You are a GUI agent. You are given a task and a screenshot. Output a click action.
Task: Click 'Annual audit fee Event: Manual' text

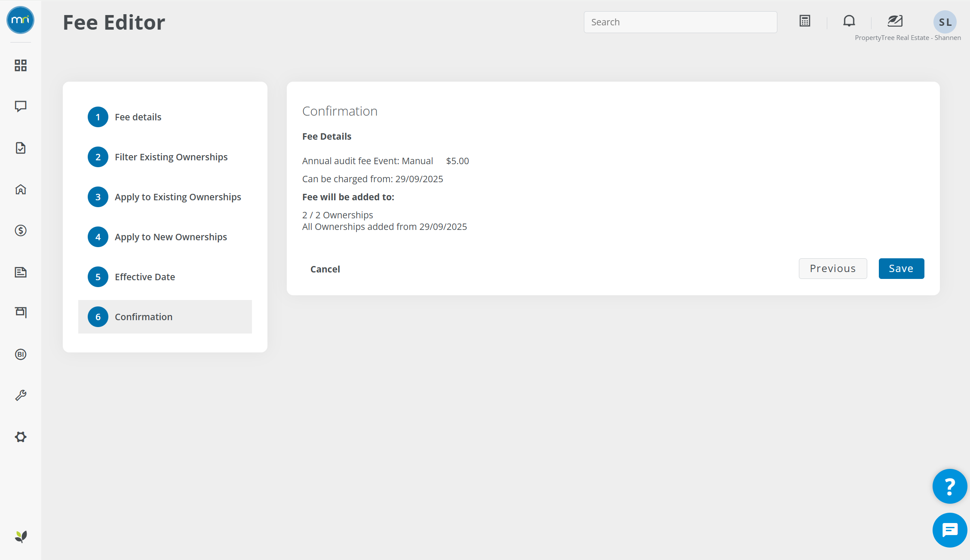(x=368, y=161)
